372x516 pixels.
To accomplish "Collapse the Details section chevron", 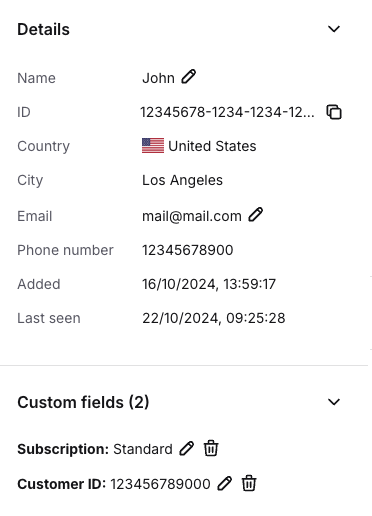I will click(x=334, y=29).
